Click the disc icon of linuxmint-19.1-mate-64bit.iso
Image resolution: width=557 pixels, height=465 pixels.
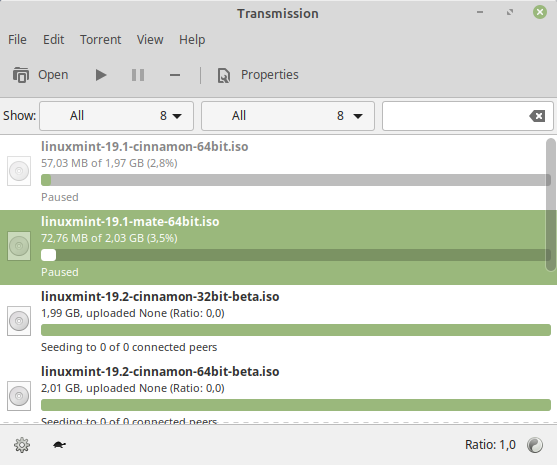pyautogui.click(x=19, y=246)
